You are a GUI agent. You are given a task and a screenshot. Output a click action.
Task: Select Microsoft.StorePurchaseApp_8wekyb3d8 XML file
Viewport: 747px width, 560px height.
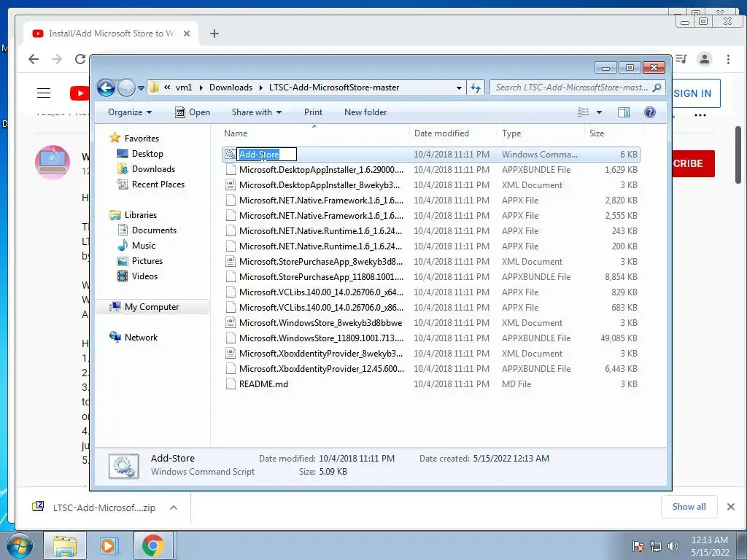430,262
